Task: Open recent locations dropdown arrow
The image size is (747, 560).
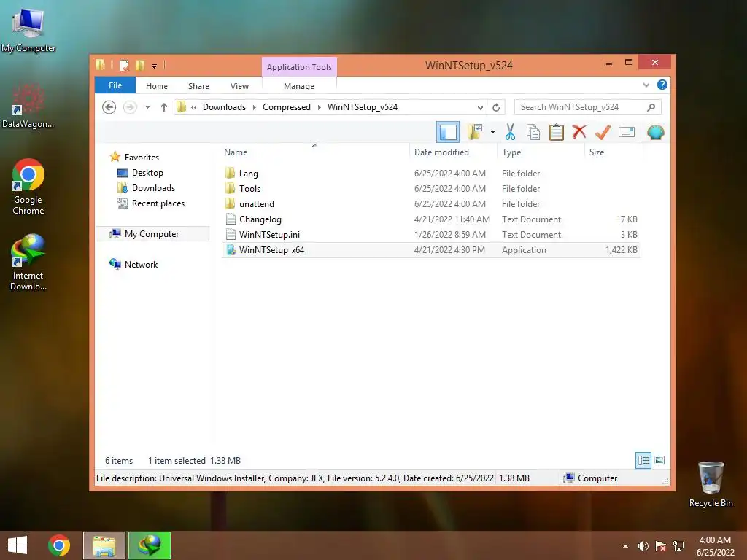Action: 147,107
